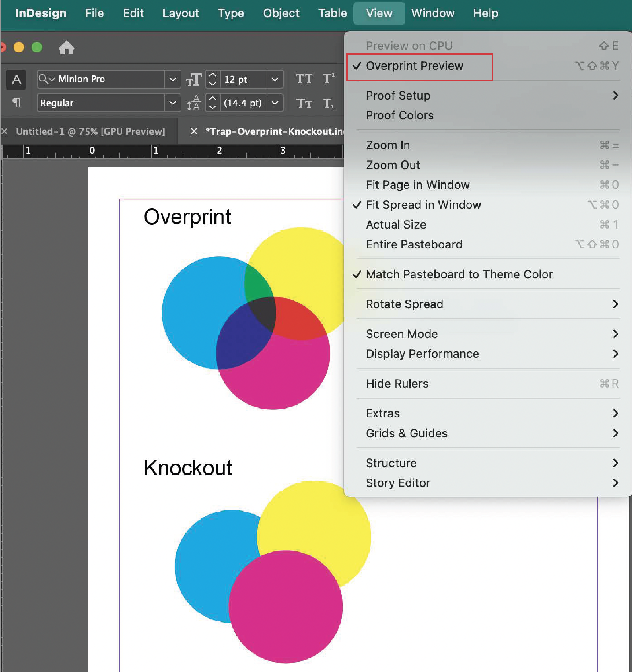Expand the Rotate Spread submenu
Screen dimensions: 632x672
pyautogui.click(x=488, y=304)
